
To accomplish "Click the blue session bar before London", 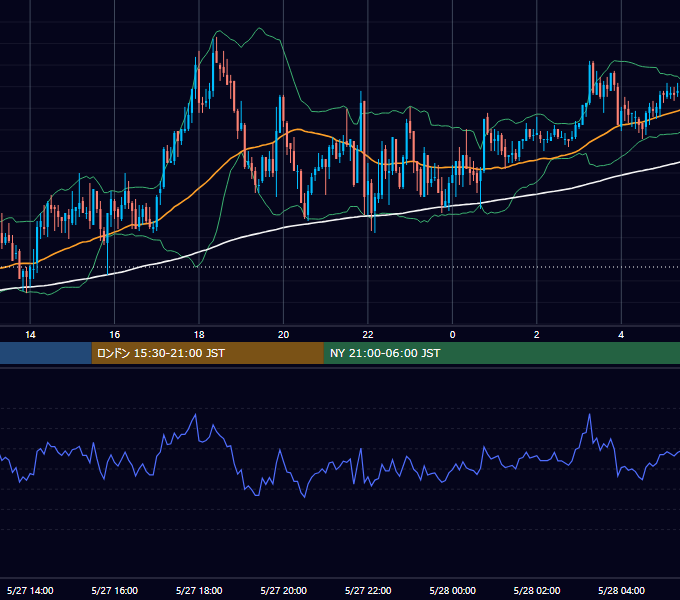I will point(46,353).
